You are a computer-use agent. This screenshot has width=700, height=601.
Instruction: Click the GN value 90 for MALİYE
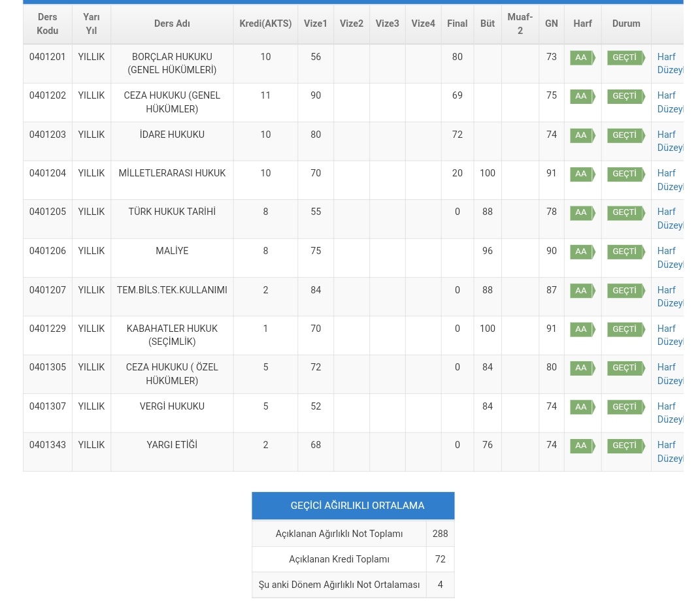click(x=552, y=251)
